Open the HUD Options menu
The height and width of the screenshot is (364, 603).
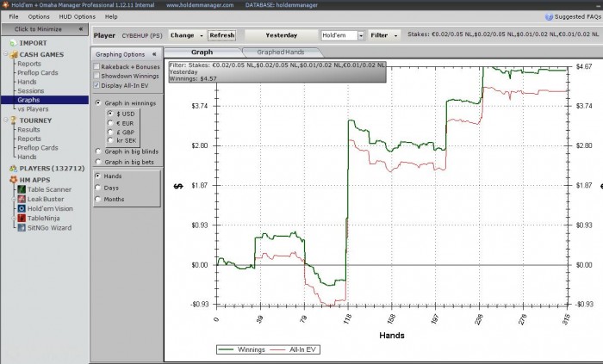pyautogui.click(x=77, y=16)
